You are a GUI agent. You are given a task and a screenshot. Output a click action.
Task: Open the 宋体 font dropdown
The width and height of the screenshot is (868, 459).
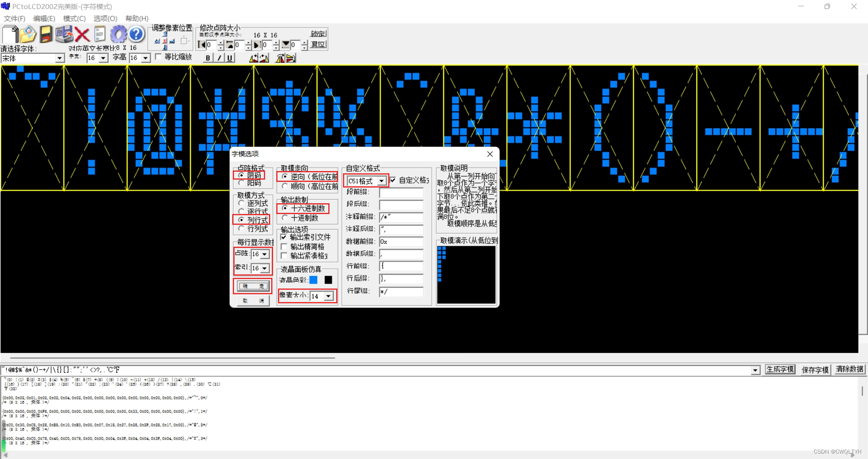click(x=60, y=58)
